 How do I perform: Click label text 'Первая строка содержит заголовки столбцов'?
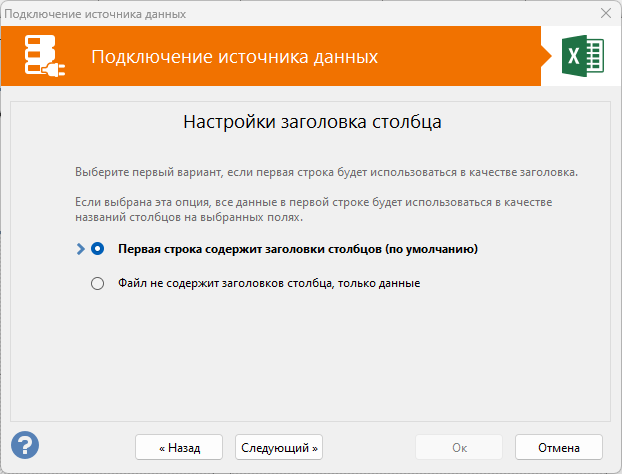(297, 249)
